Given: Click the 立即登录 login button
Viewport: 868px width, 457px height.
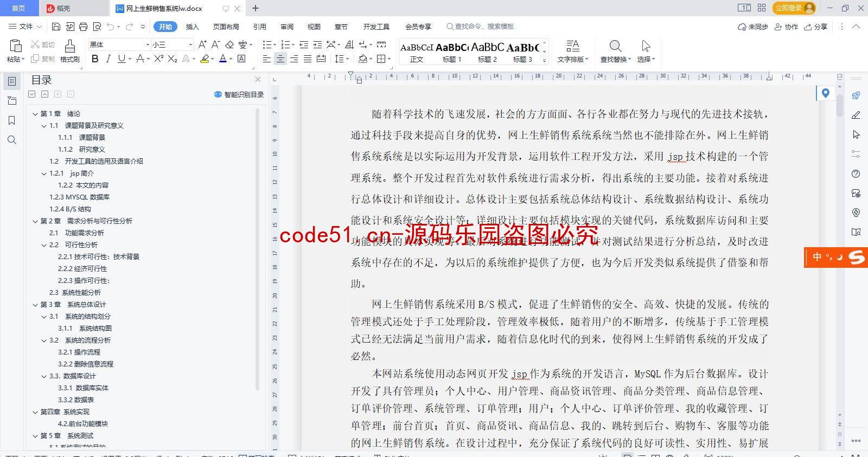Looking at the screenshot, I should click(x=794, y=8).
